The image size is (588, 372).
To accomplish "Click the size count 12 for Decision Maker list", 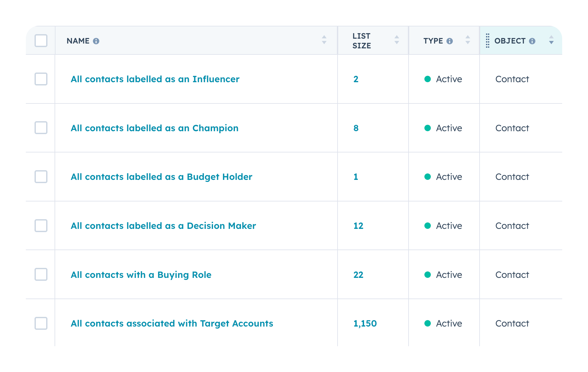I will pyautogui.click(x=358, y=226).
